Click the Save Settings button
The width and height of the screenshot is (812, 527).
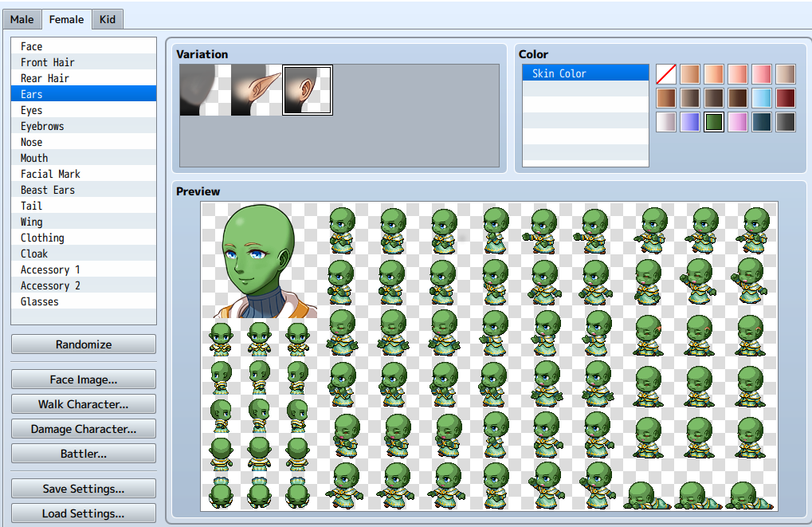point(84,489)
